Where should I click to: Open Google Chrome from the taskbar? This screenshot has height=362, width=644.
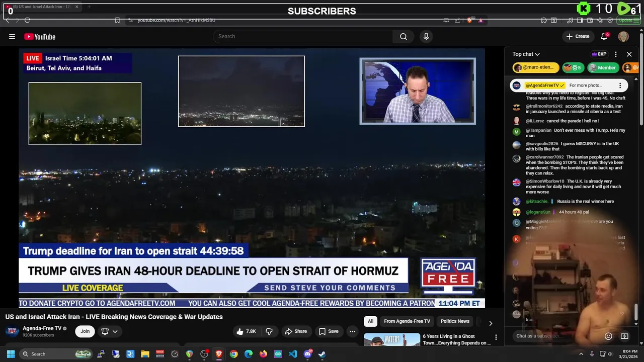tap(233, 354)
